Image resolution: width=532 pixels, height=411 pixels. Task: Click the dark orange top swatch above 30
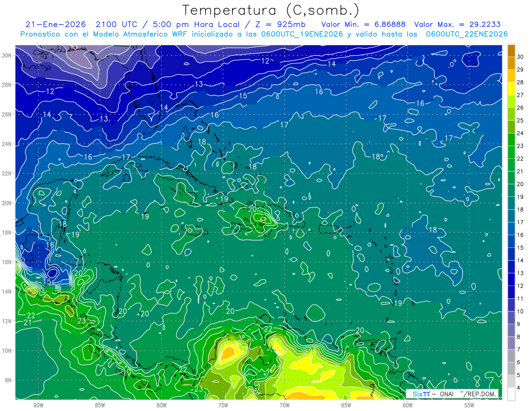(511, 51)
